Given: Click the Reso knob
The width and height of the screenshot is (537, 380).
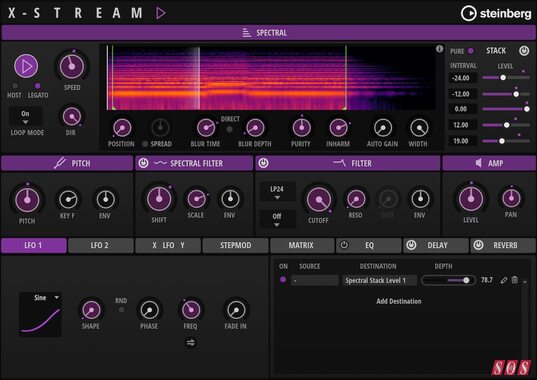Looking at the screenshot, I should click(356, 199).
